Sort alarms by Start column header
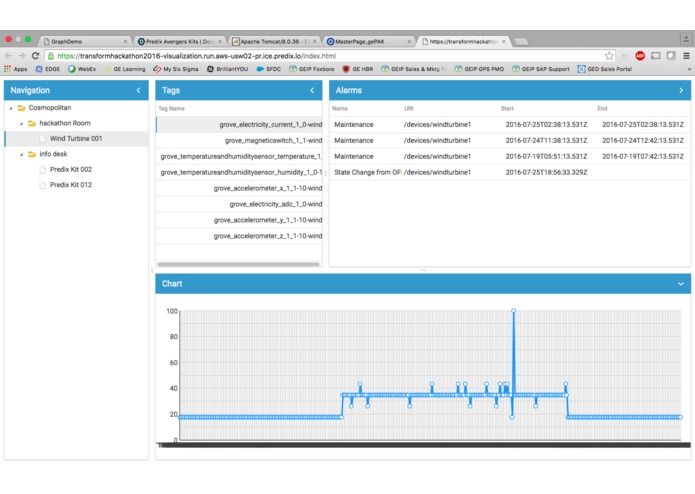695x494 pixels. coord(507,109)
